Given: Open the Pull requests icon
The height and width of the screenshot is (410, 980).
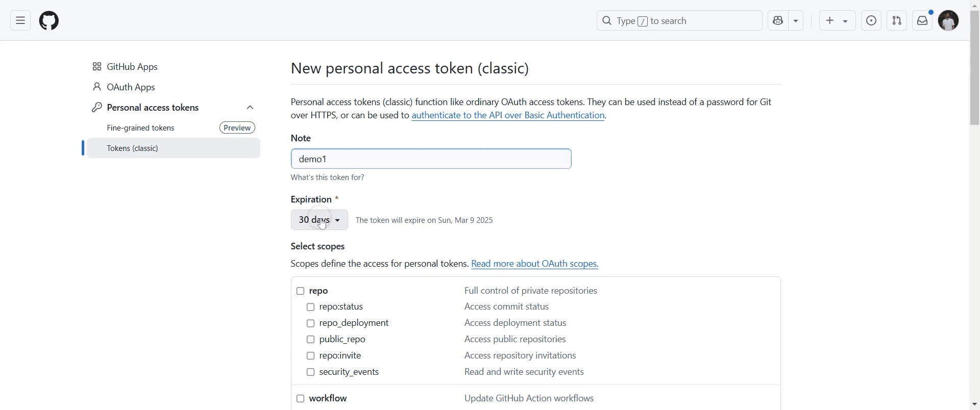Looking at the screenshot, I should 897,21.
